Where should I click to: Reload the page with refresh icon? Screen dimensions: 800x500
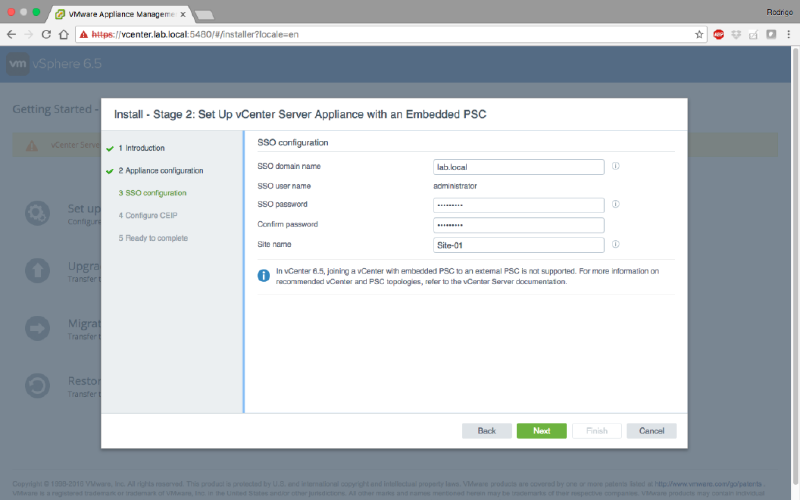click(45, 34)
